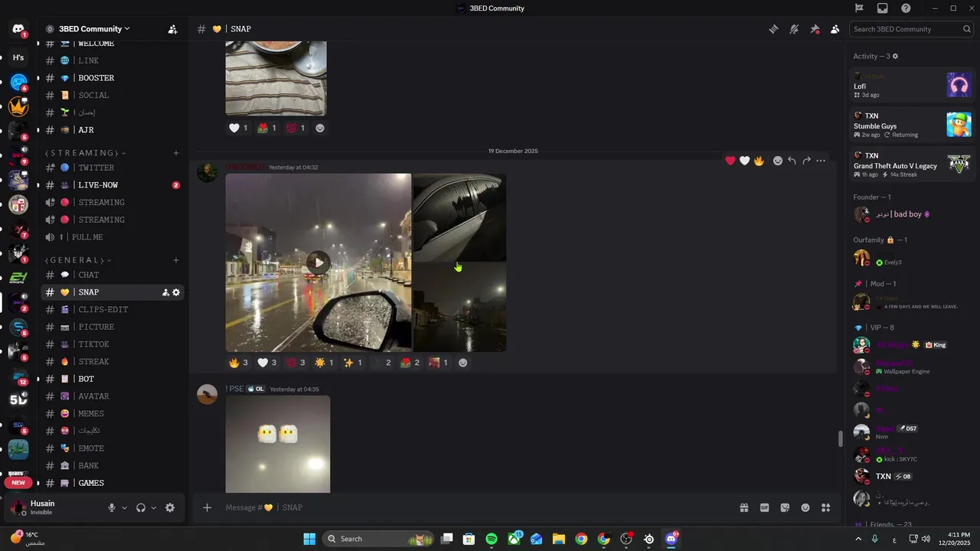Screen dimensions: 980x551
Task: Click Add Reaction in message hover toolbar
Action: click(778, 161)
